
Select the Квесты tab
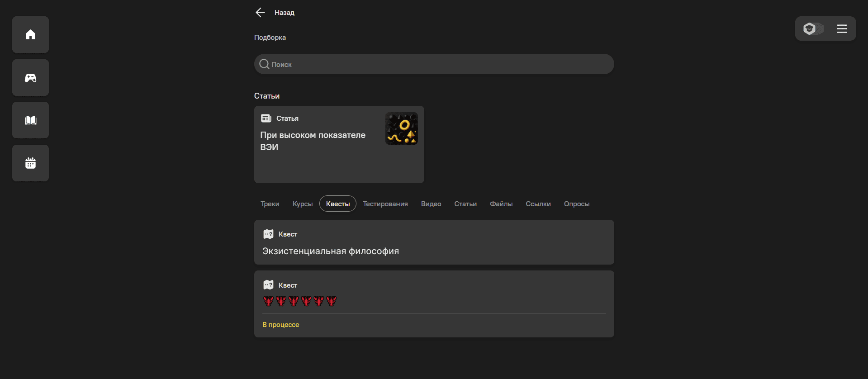pos(337,204)
